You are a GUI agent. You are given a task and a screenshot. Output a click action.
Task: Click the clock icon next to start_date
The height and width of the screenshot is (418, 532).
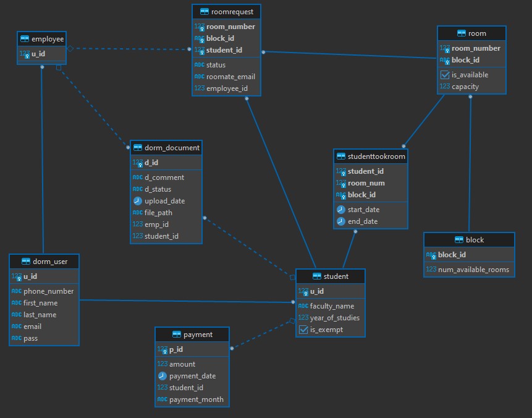pos(340,210)
